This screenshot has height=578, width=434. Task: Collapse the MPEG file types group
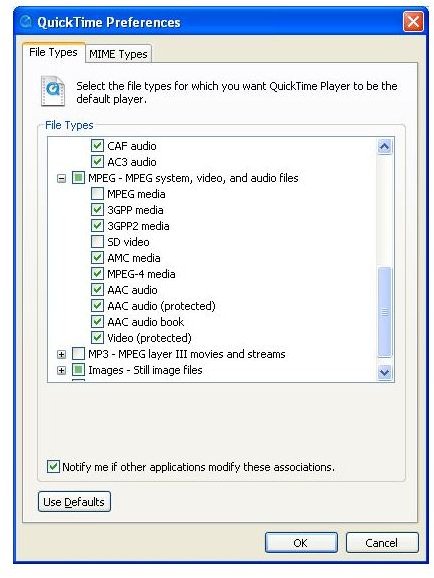point(62,178)
